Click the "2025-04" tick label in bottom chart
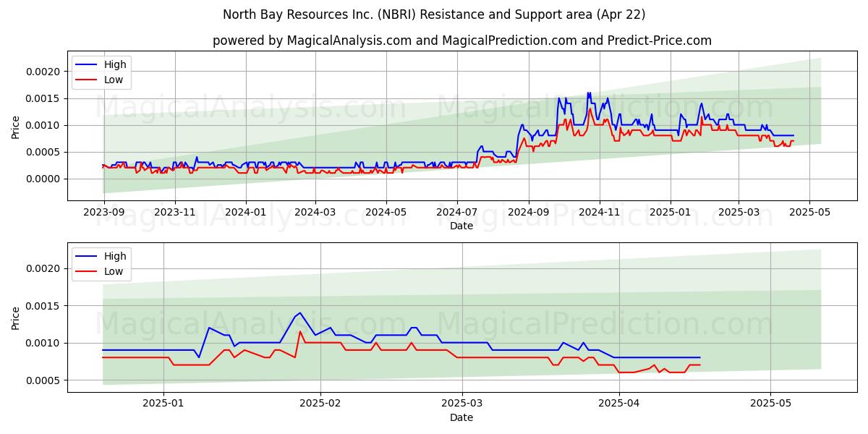Screen dimensions: 868x434 click(x=618, y=403)
